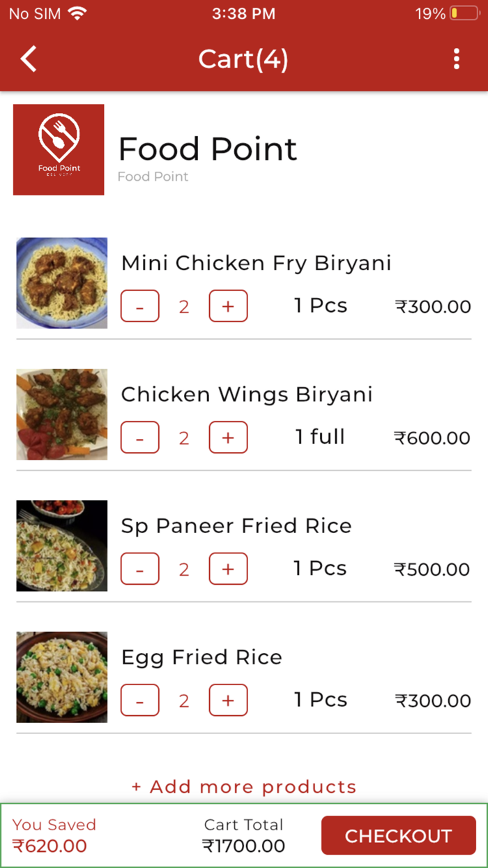Decrease quantity of Egg Fried Rice
Viewport: 488px width, 868px height.
(139, 700)
